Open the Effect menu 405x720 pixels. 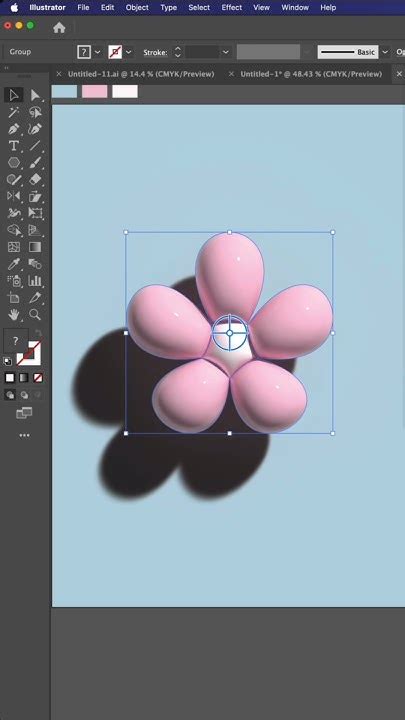(232, 7)
